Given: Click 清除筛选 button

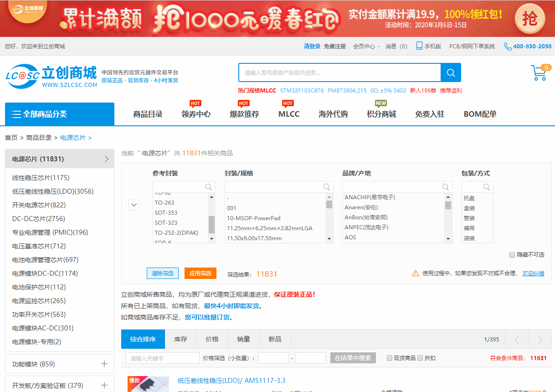Looking at the screenshot, I should tap(163, 273).
